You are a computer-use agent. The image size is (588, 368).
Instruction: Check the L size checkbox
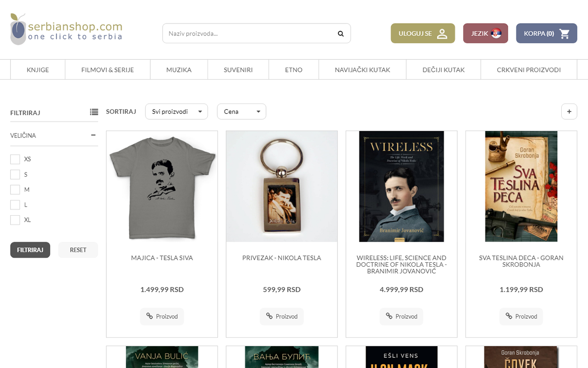tap(15, 205)
